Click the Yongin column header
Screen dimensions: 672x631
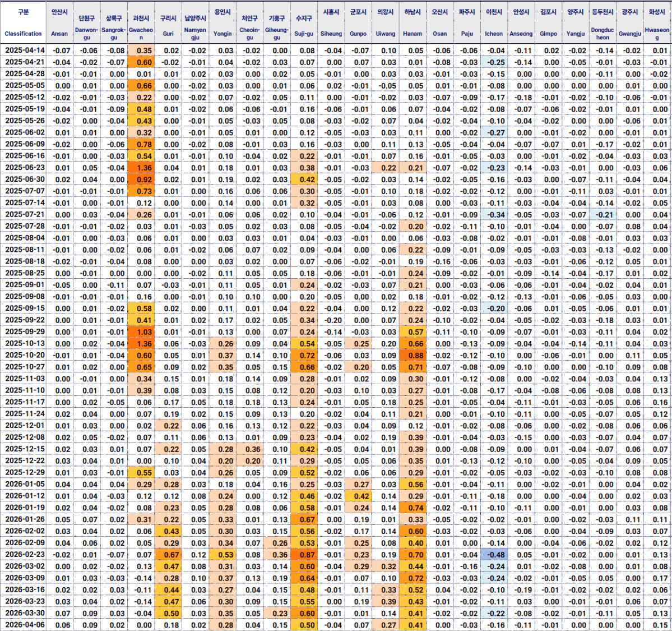click(x=223, y=22)
